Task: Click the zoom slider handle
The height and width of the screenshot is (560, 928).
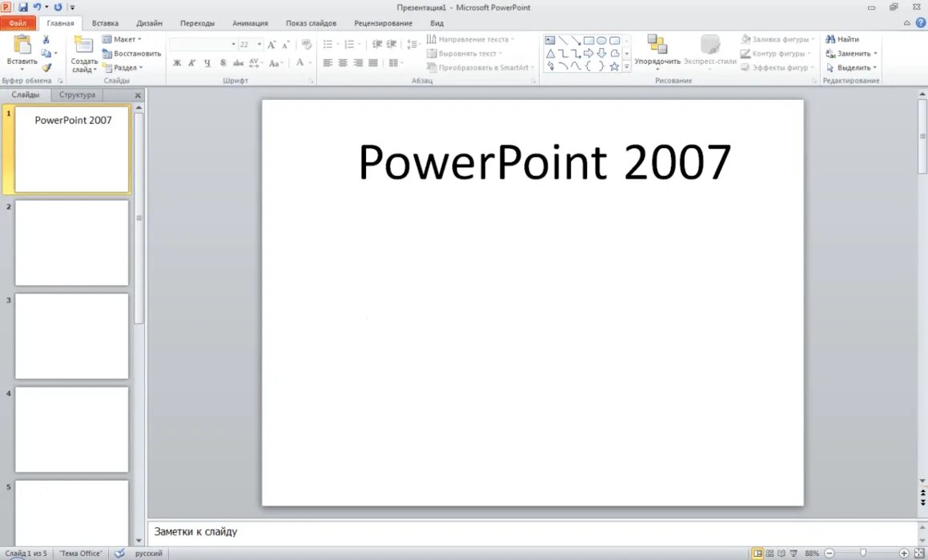Action: pyautogui.click(x=863, y=553)
